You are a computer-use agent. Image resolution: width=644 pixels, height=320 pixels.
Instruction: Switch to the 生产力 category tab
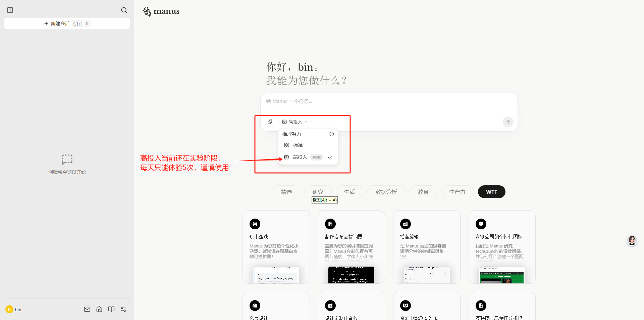458,192
